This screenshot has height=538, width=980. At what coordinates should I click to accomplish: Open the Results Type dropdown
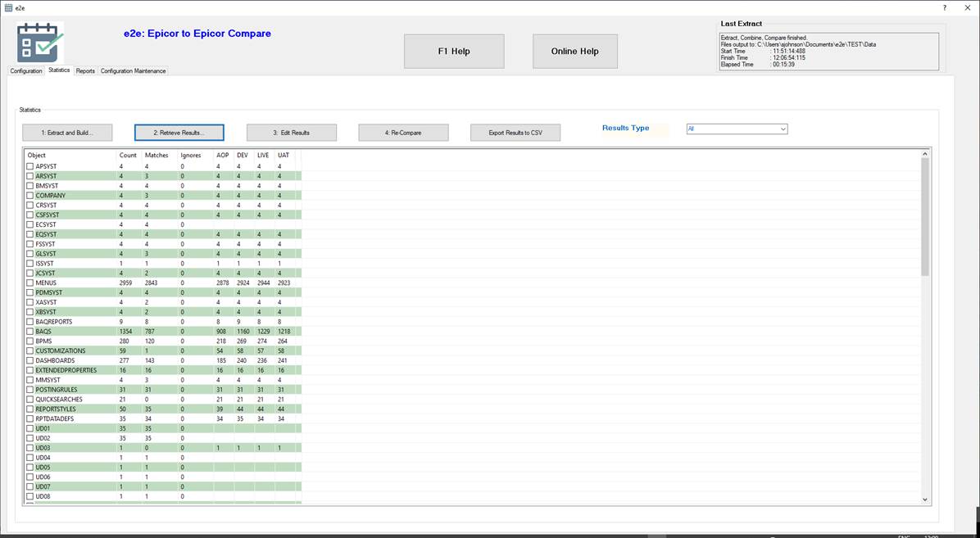point(737,129)
